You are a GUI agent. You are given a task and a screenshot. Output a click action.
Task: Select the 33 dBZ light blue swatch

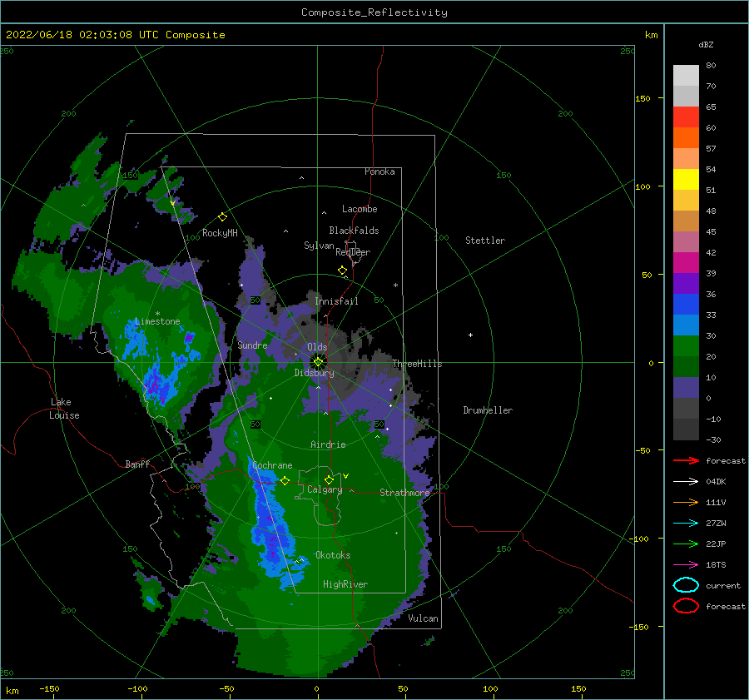tap(686, 325)
